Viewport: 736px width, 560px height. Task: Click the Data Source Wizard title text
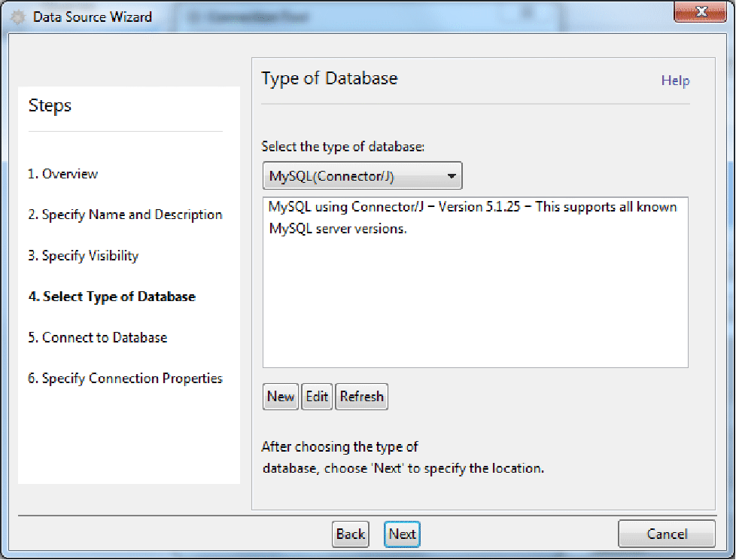93,17
